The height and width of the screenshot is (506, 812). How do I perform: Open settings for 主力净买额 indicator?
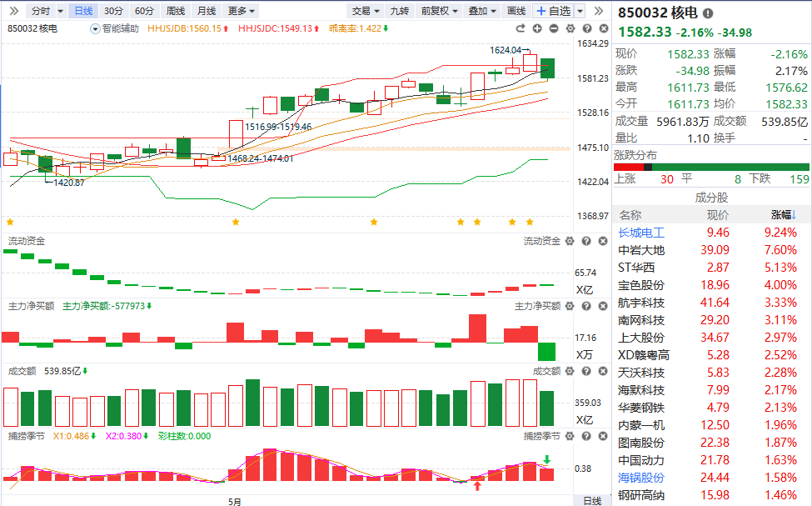click(x=569, y=306)
